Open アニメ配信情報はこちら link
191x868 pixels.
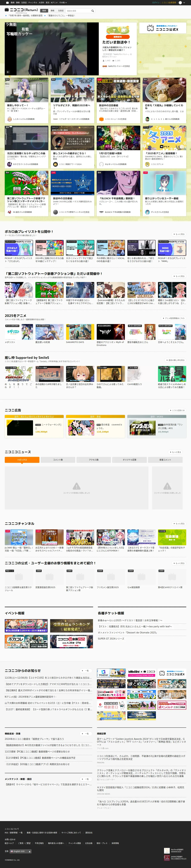(x=174, y=318)
